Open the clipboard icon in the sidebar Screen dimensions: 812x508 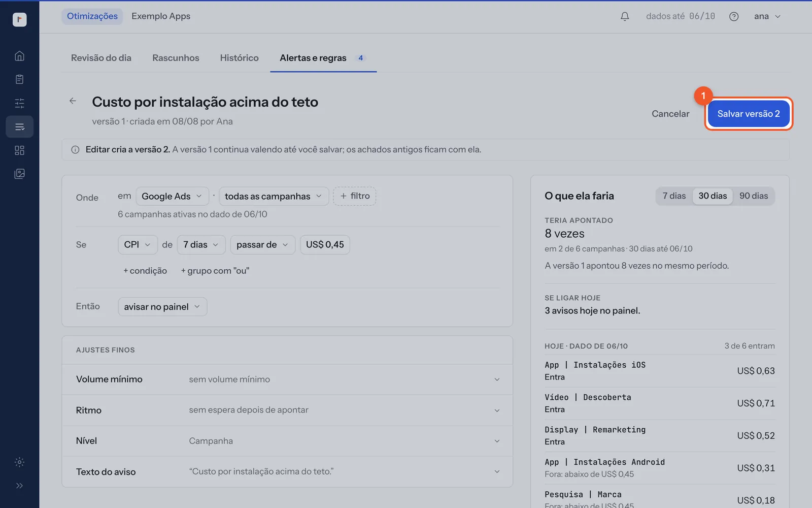click(19, 79)
